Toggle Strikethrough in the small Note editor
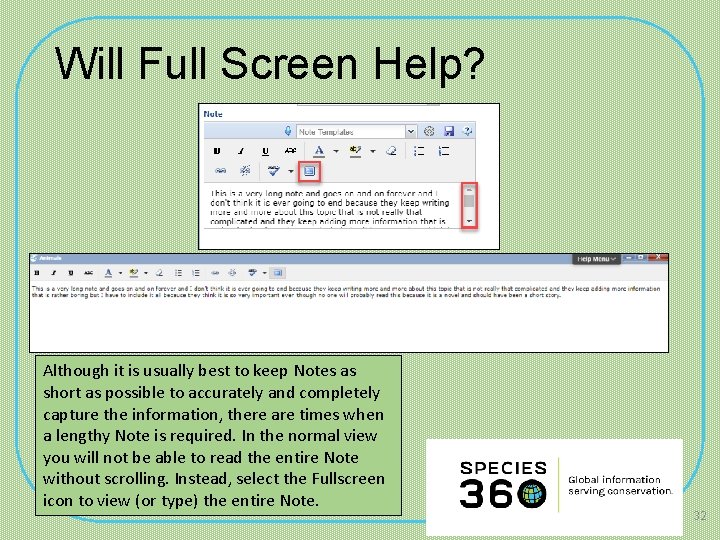Screen dimensions: 720x540 tap(290, 151)
